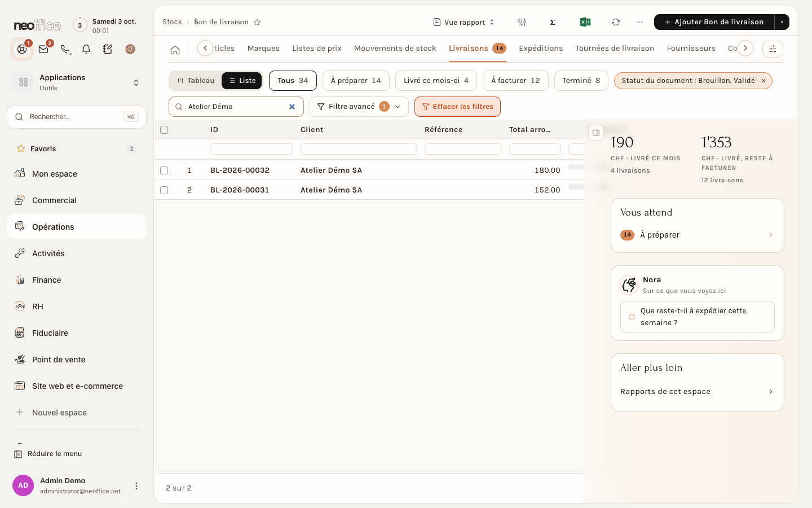This screenshot has height=508, width=812.
Task: Open Site web et e-commerce workspace
Action: (77, 386)
